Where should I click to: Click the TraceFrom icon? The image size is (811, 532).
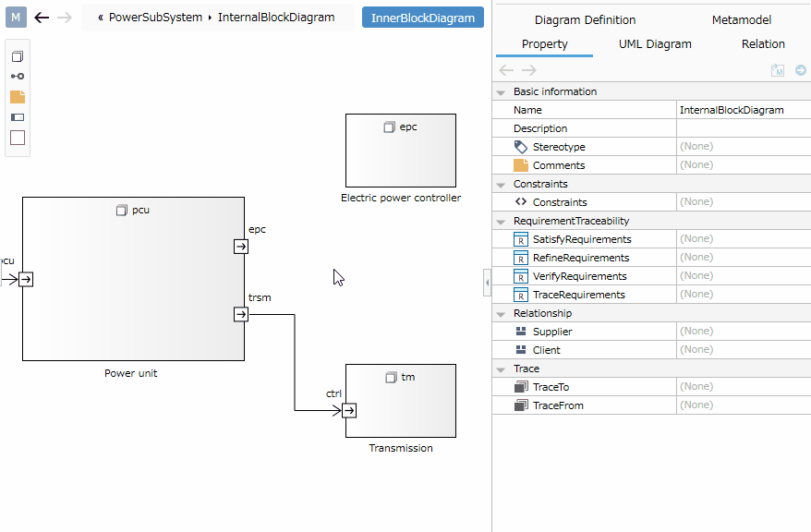point(521,405)
